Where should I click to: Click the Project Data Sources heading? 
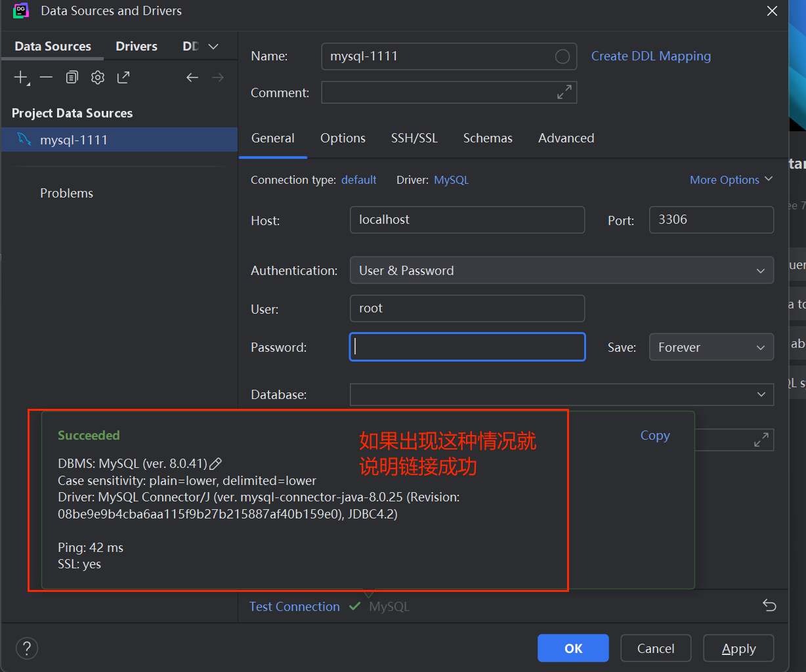(x=72, y=113)
